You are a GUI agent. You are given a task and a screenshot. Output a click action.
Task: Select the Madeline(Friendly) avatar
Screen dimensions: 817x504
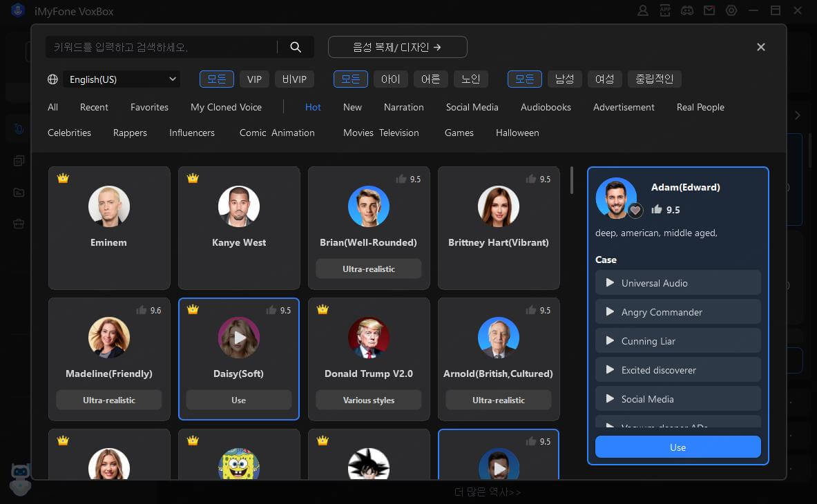109,338
